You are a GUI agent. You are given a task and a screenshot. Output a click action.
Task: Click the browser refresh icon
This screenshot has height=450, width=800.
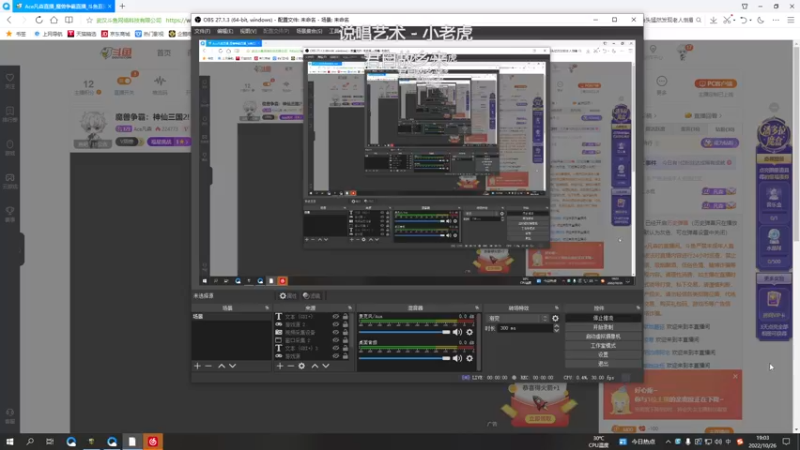coord(39,20)
